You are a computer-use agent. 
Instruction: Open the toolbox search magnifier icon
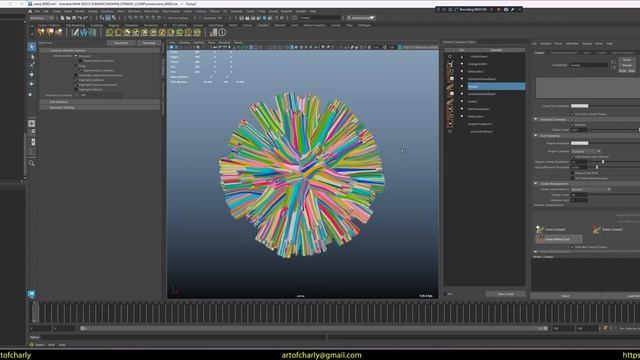(x=31, y=163)
